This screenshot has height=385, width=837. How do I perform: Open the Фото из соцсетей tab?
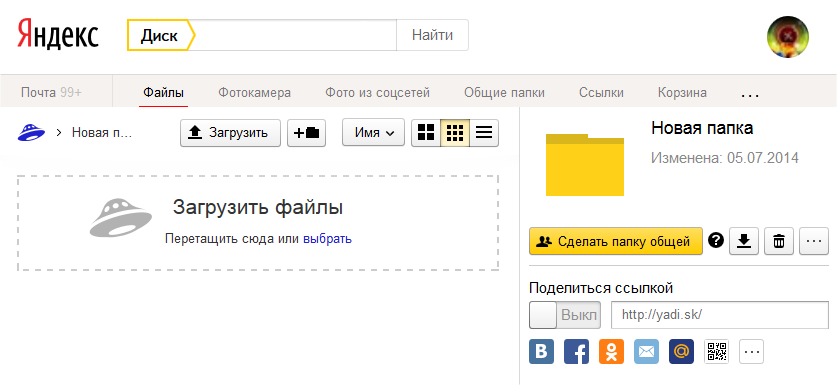377,92
